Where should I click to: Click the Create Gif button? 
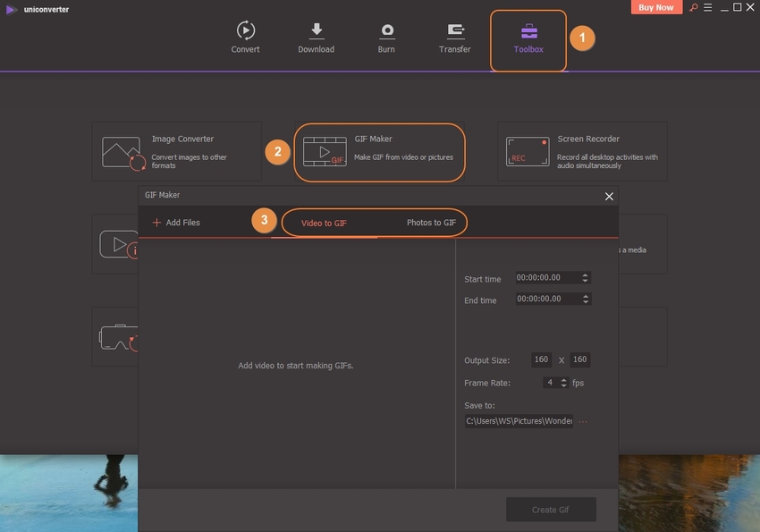551,510
